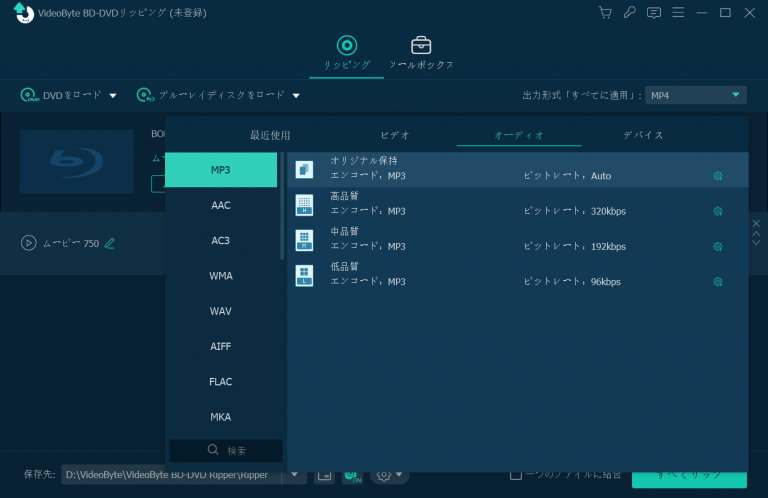Open the MP4 output format dropdown
Screen dimensions: 768x498
695,95
